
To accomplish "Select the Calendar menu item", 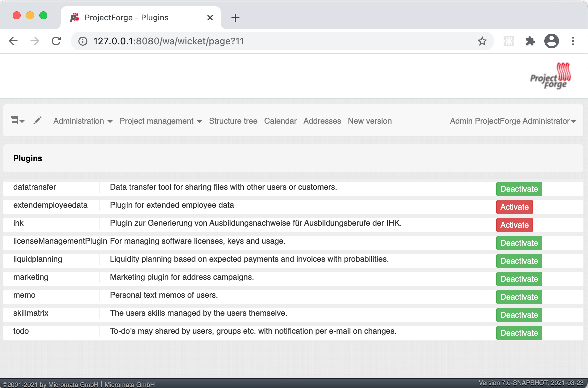I will pyautogui.click(x=280, y=121).
